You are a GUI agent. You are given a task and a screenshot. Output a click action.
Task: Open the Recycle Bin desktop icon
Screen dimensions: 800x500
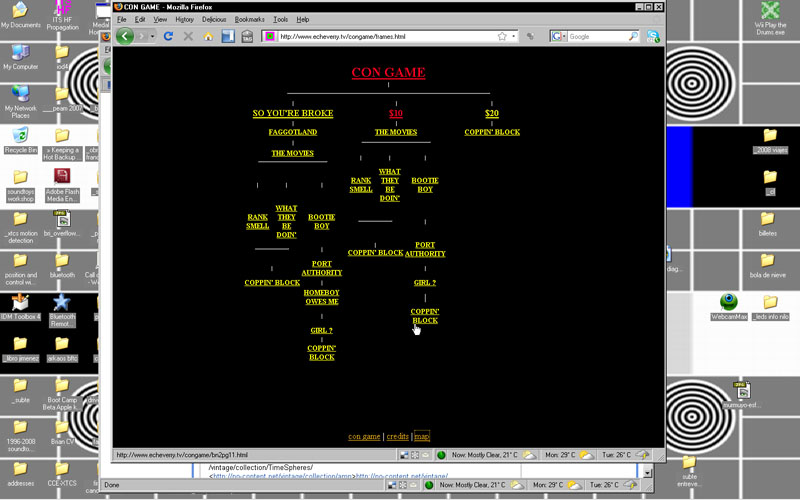tap(20, 135)
